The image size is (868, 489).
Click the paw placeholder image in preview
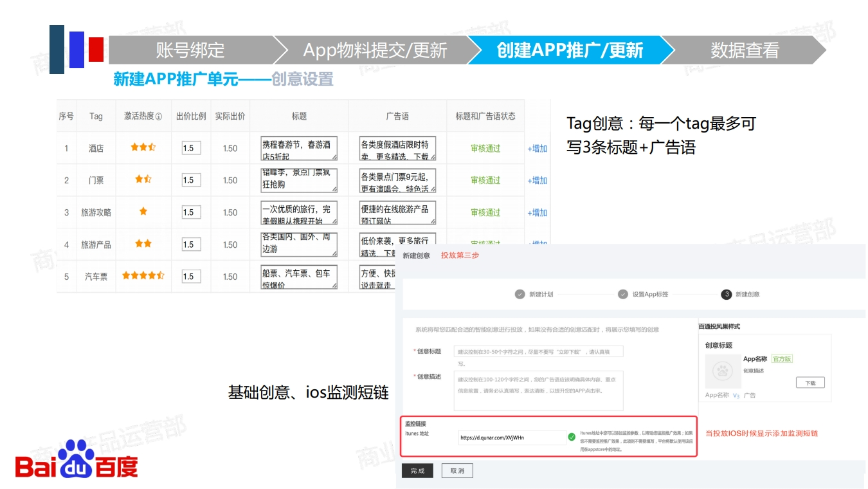click(723, 371)
